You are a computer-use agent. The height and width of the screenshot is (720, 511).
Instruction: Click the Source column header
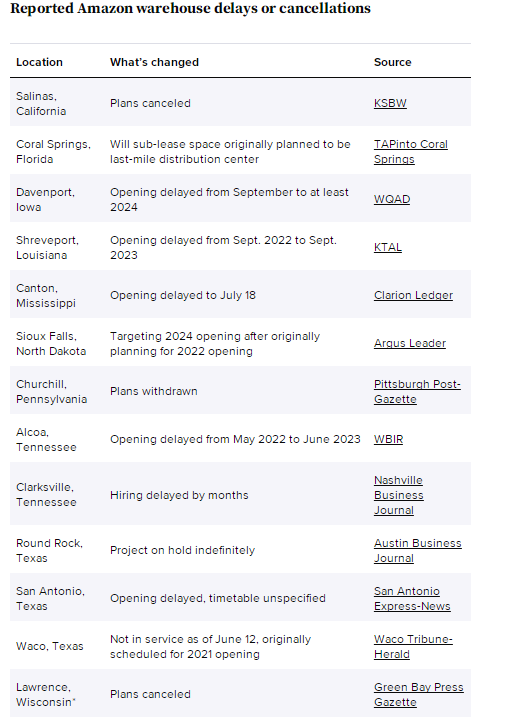point(393,62)
